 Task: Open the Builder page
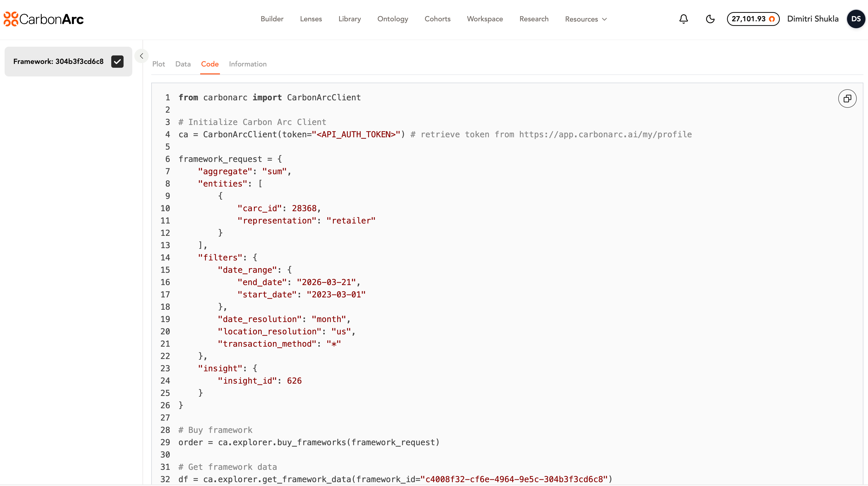(272, 19)
